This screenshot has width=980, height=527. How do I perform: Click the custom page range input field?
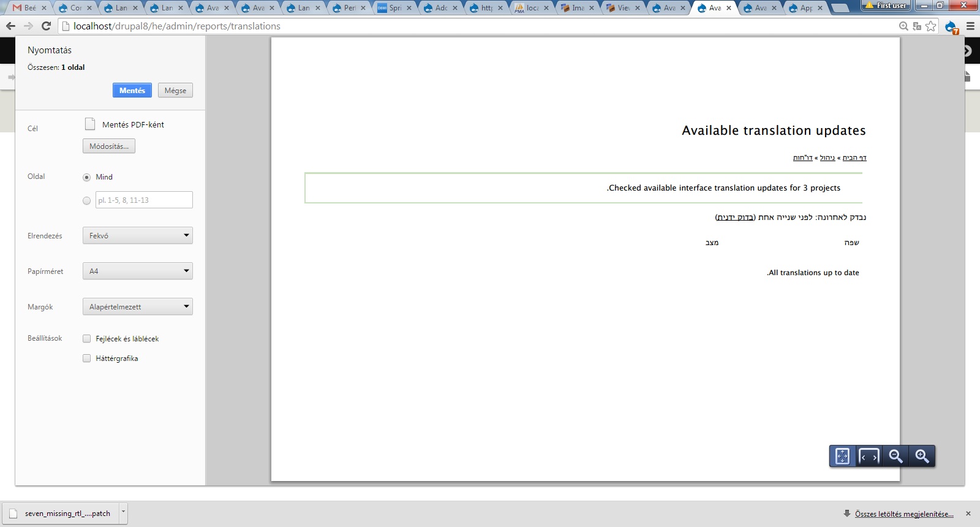click(144, 200)
